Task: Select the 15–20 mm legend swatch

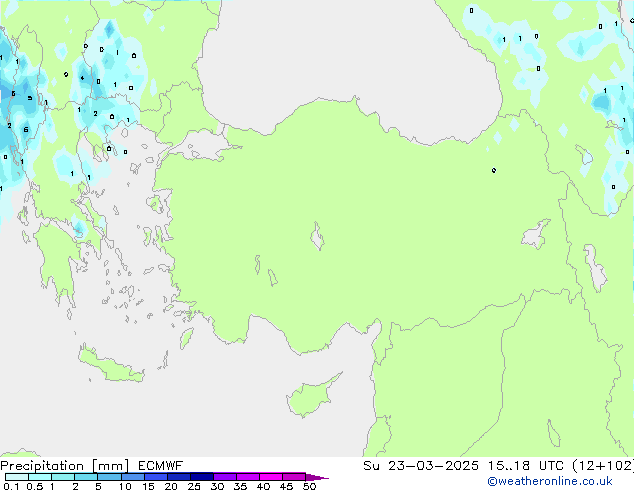Action: pos(156,477)
